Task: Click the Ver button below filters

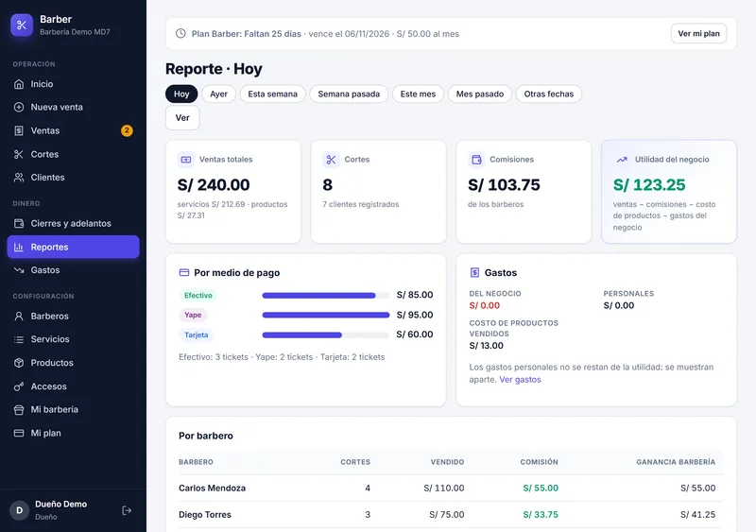Action: click(x=182, y=118)
